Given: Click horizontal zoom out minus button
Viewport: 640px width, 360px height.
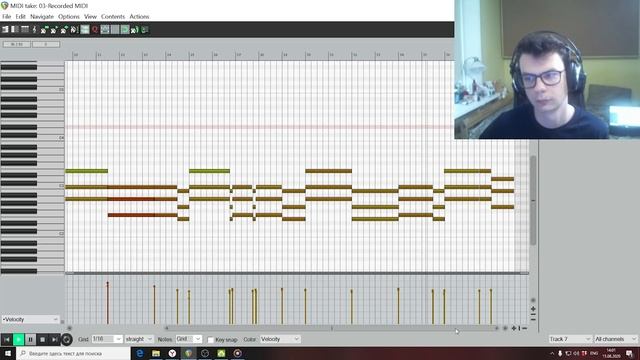Looking at the screenshot, I should click(524, 328).
